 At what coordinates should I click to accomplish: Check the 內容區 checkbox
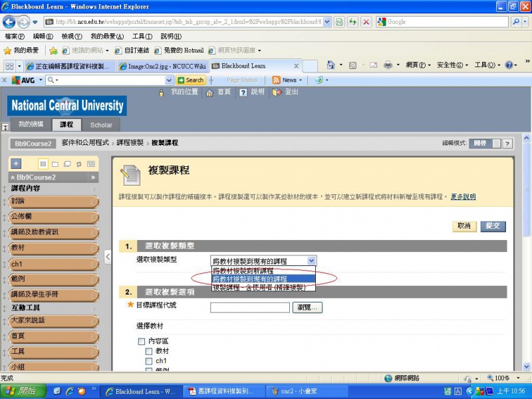pyautogui.click(x=141, y=341)
